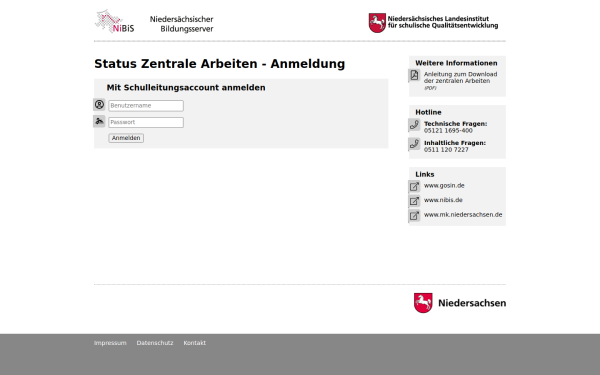Open the www.mk.niedersachsen.de link
This screenshot has height=375, width=600.
(463, 215)
